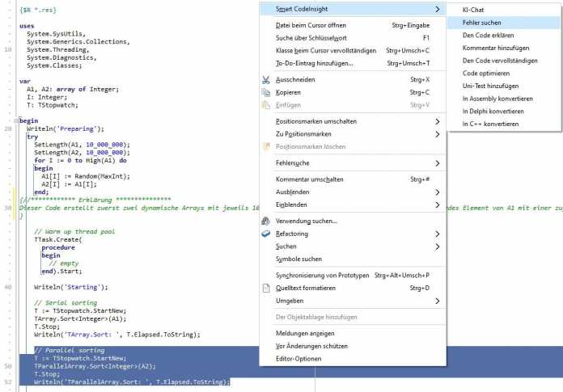This screenshot has height=392, width=563.
Task: Click the icon next to Verwendung suchen
Action: click(266, 221)
